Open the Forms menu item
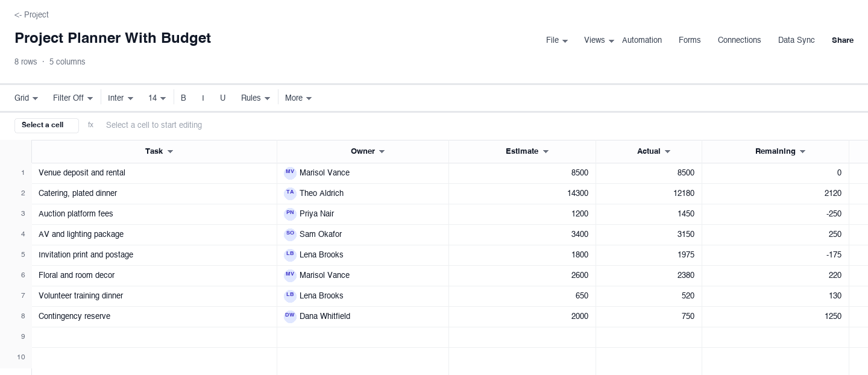The image size is (868, 375). coord(690,40)
